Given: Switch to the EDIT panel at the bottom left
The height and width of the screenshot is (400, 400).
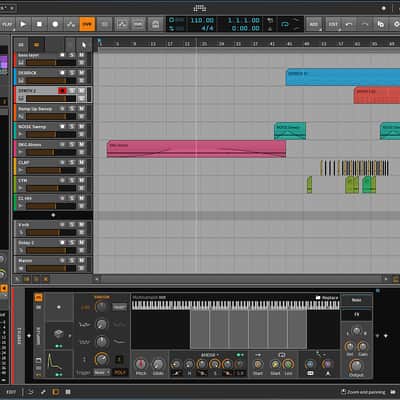Looking at the screenshot, I should click(11, 392).
